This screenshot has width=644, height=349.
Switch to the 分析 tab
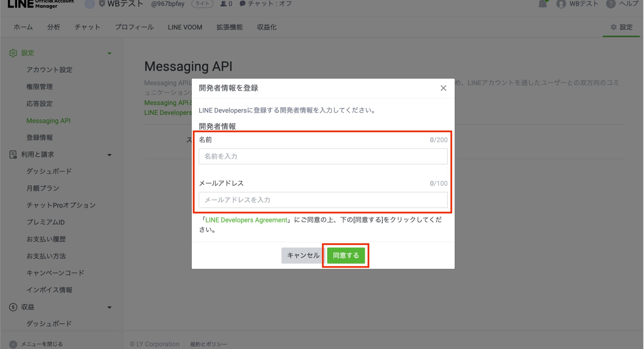(x=54, y=27)
